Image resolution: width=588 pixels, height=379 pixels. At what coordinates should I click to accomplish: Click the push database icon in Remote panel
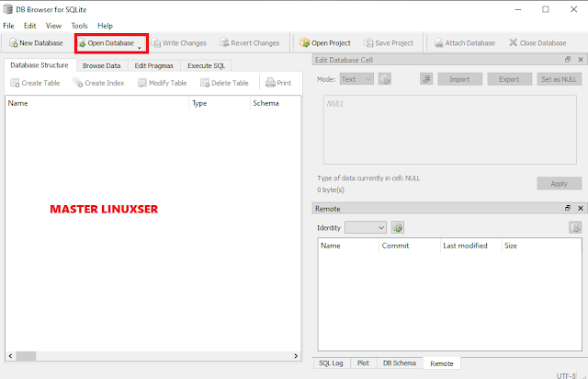tap(575, 227)
